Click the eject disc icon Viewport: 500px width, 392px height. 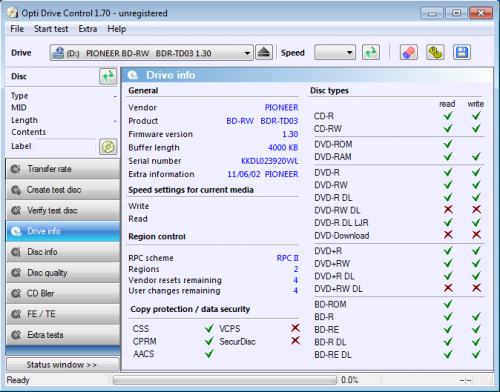click(x=264, y=53)
